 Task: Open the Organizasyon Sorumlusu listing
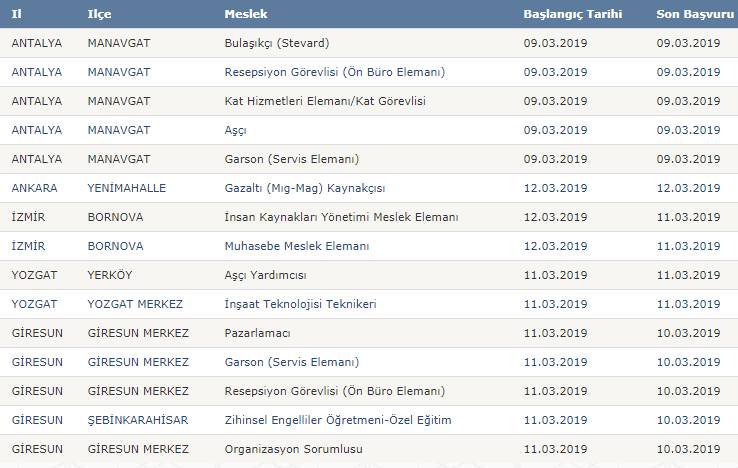293,449
